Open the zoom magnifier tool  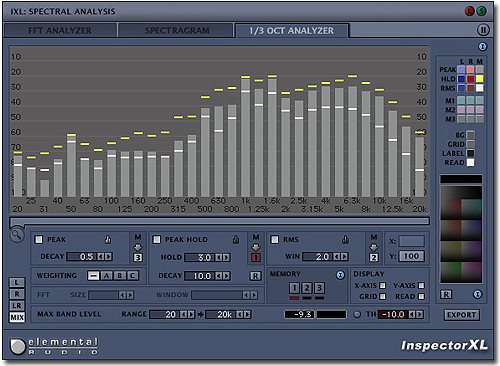(x=16, y=235)
